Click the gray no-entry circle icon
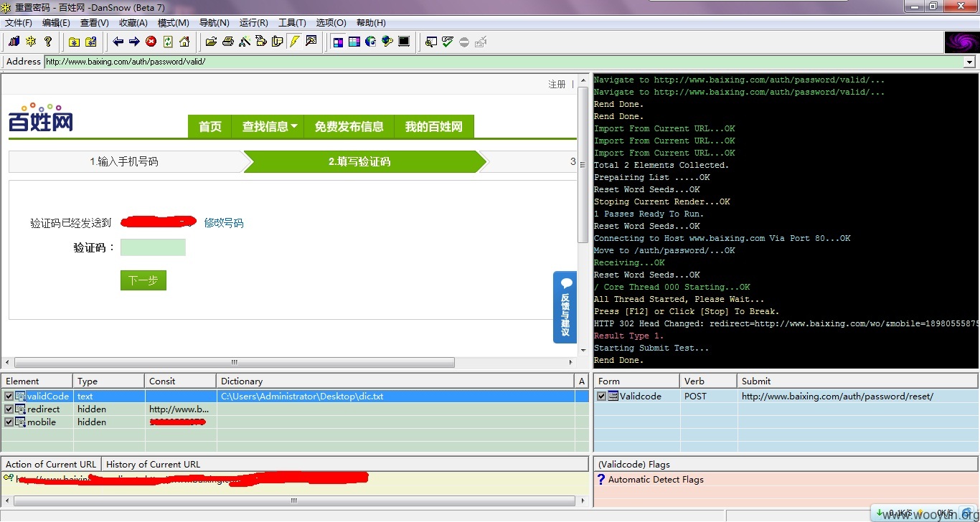 click(464, 42)
